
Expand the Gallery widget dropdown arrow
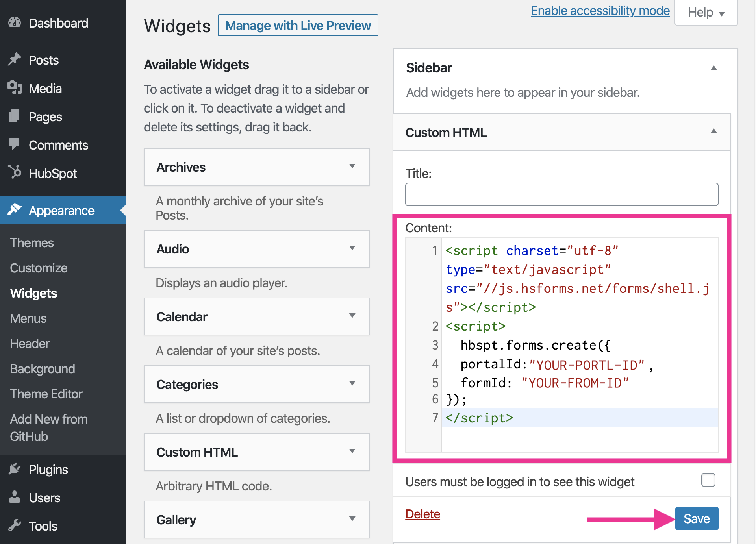pyautogui.click(x=352, y=519)
